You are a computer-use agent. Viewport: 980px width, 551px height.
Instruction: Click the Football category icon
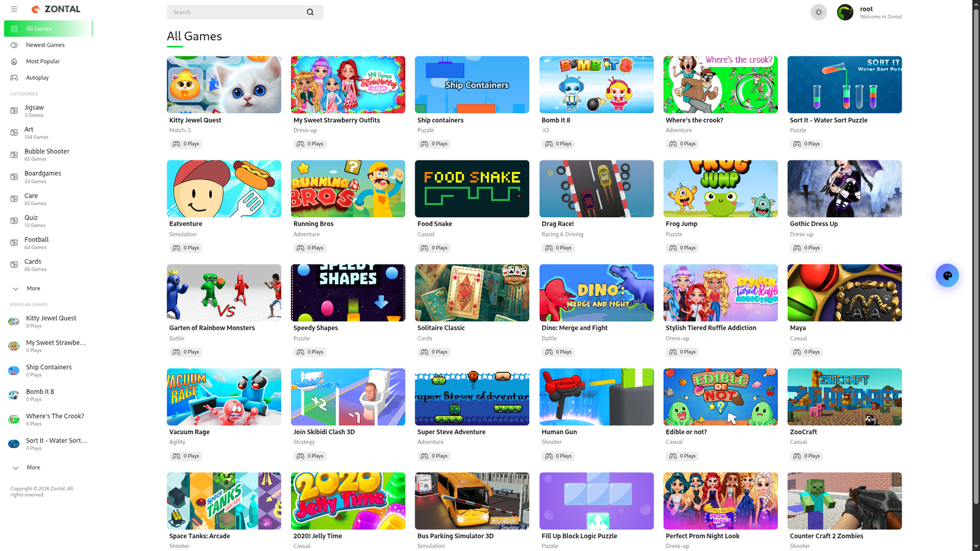coord(14,243)
